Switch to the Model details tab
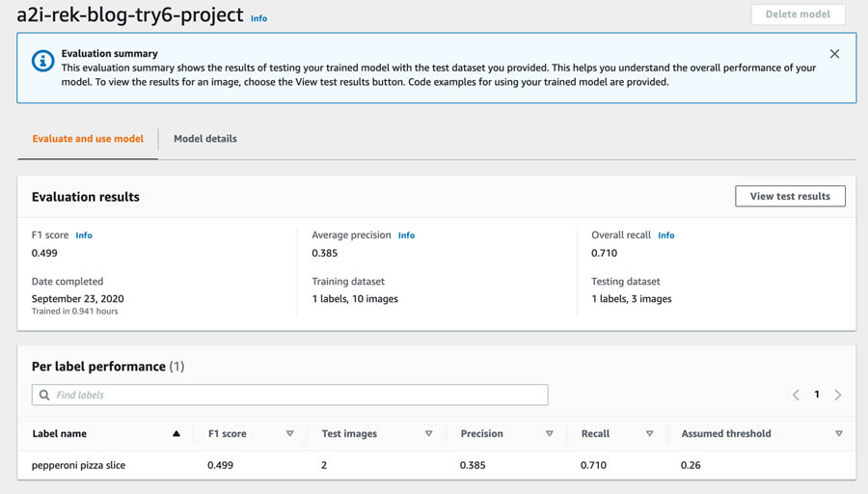The width and height of the screenshot is (868, 494). (x=205, y=139)
